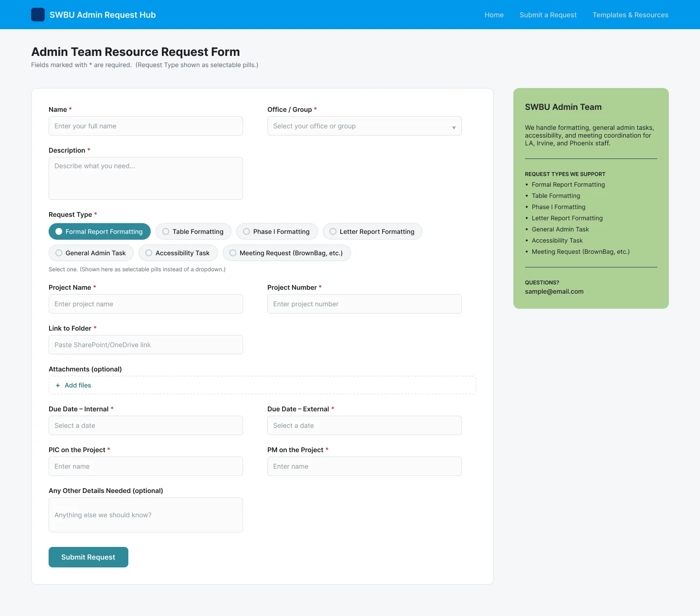Click 'Phase I Formatting' in the sidebar list
The image size is (700, 616).
pos(559,207)
